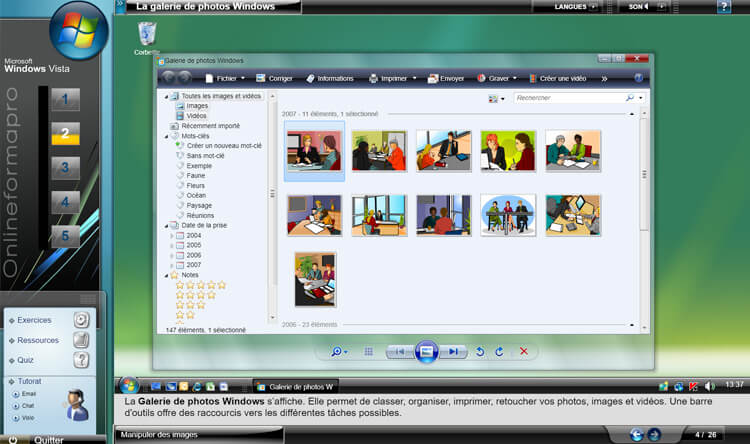The image size is (750, 444).
Task: Click the Back arrow in the gallery toolbar
Action: point(168,78)
